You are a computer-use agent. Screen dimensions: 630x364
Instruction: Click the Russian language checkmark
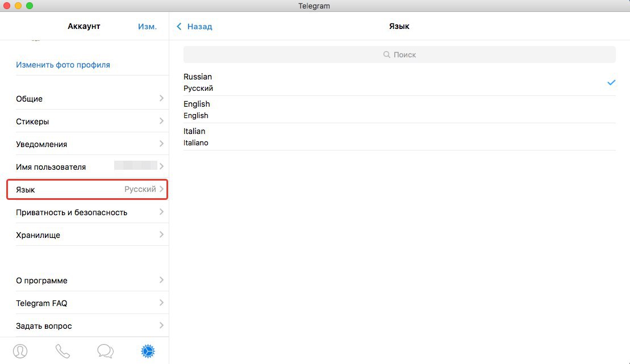click(x=611, y=82)
